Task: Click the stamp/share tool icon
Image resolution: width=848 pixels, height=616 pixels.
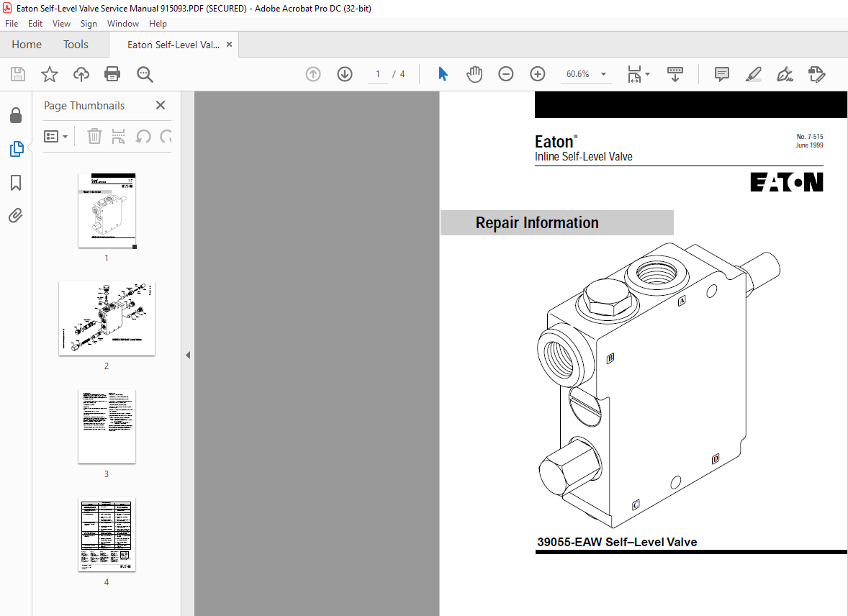Action: 816,74
